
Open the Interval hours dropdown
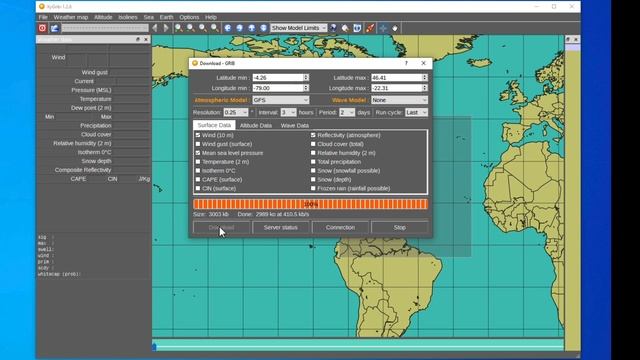click(288, 112)
